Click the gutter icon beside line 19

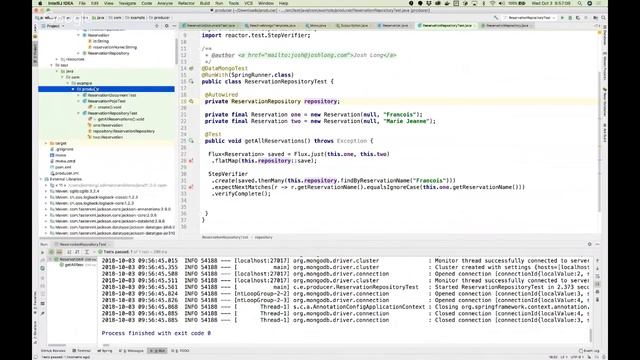tap(191, 101)
